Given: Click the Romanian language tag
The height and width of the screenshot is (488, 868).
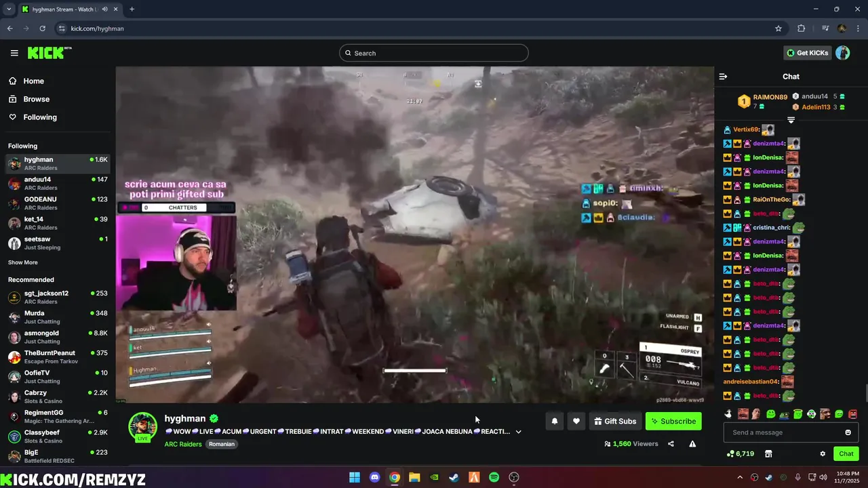Looking at the screenshot, I should click(x=222, y=445).
